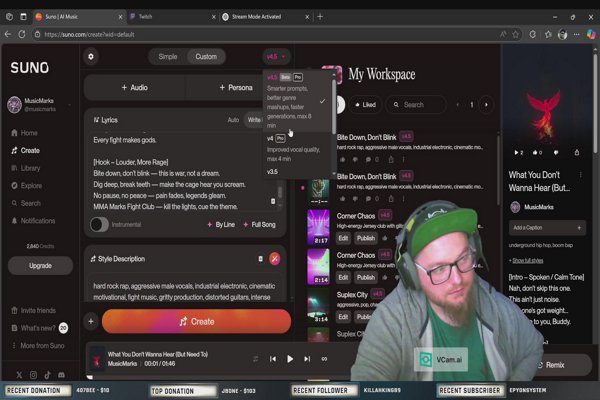The width and height of the screenshot is (600, 400).
Task: Choose the v3.5 model option
Action: pyautogui.click(x=272, y=171)
